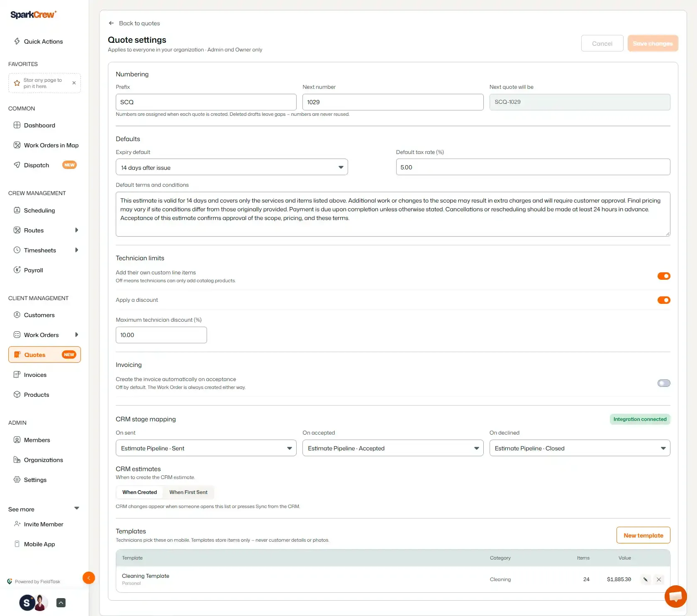Viewport: 697px width, 616px height.
Task: Open On sent stage dropdown
Action: coord(206,448)
